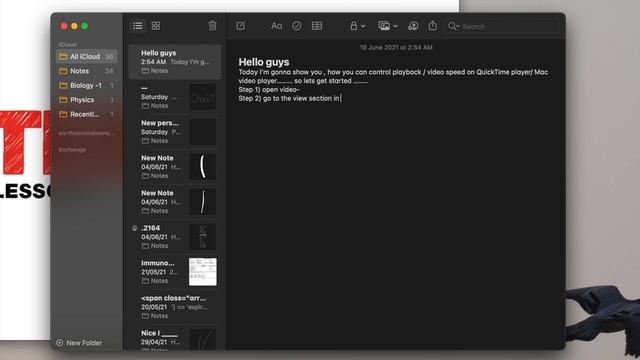Select the Hello guys note in list

(x=175, y=62)
